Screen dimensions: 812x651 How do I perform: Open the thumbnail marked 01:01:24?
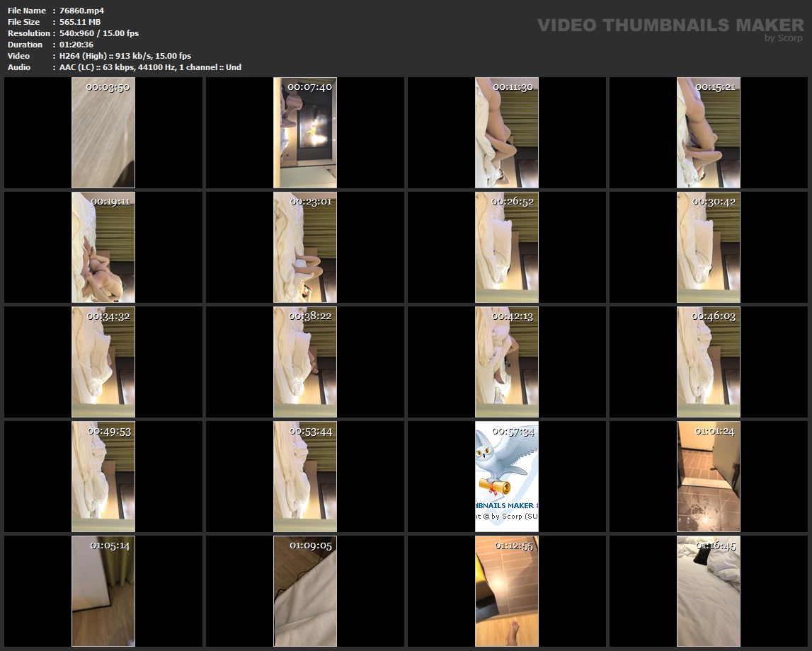[x=709, y=477]
